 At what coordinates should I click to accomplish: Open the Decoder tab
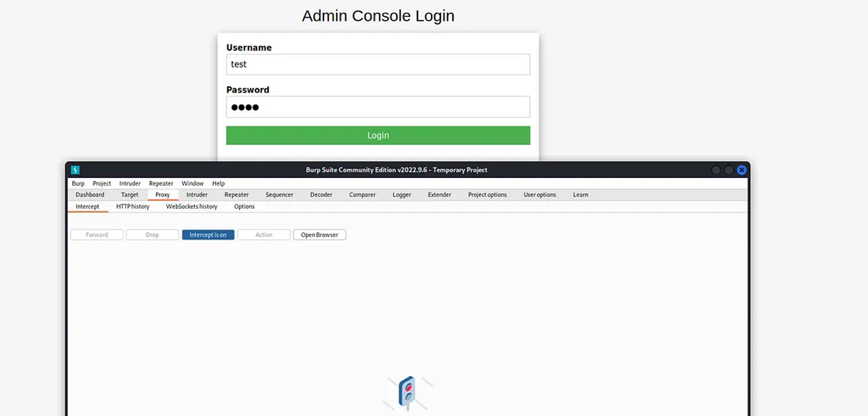click(321, 195)
